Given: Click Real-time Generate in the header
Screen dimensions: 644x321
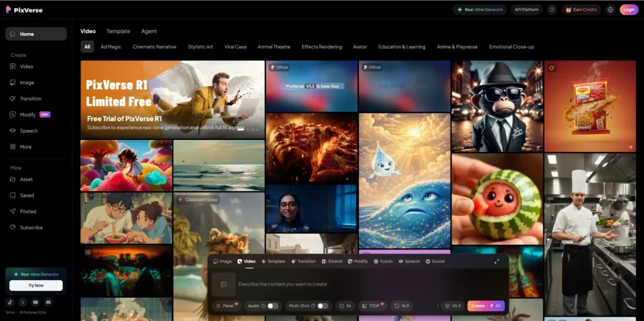Looking at the screenshot, I should (480, 10).
